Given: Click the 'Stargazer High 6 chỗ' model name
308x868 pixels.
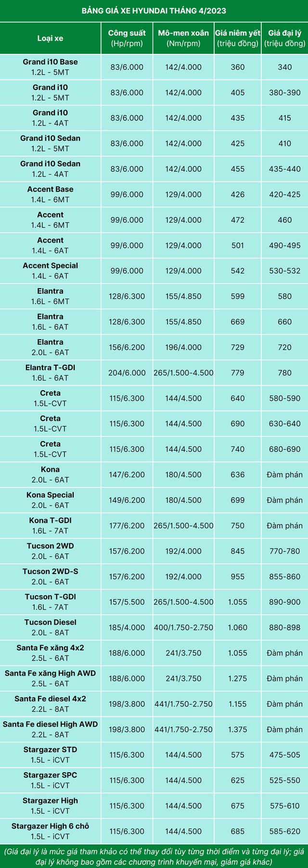Looking at the screenshot, I should click(50, 826).
